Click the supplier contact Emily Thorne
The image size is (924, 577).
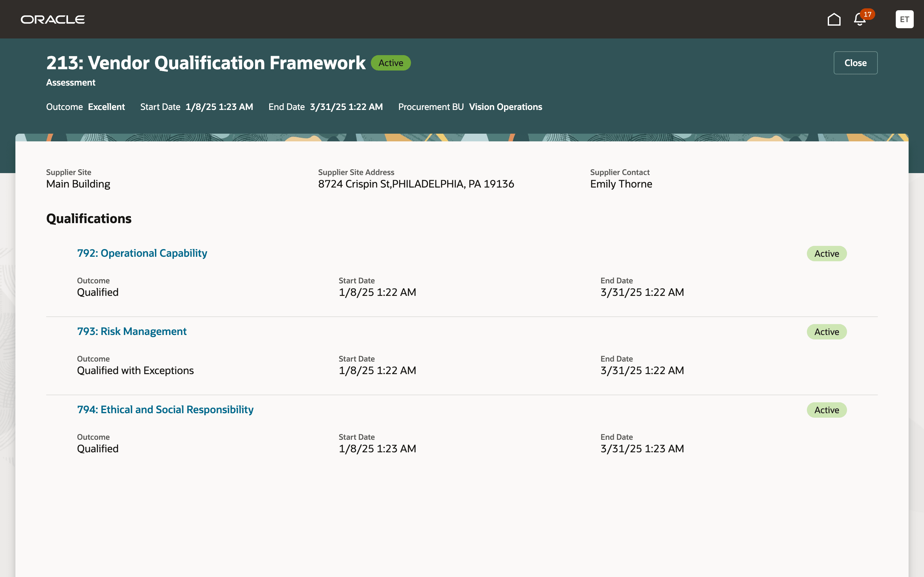coord(621,184)
